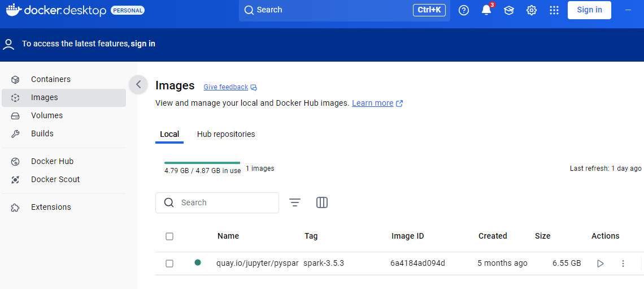Click the Give feedback link
Screen dimensions: 644x289
(x=226, y=87)
